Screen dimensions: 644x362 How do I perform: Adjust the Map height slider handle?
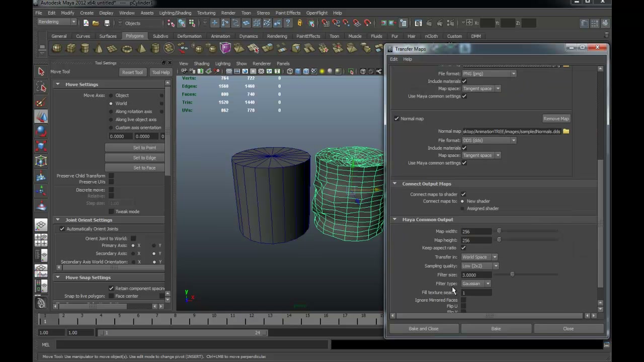pyautogui.click(x=499, y=240)
